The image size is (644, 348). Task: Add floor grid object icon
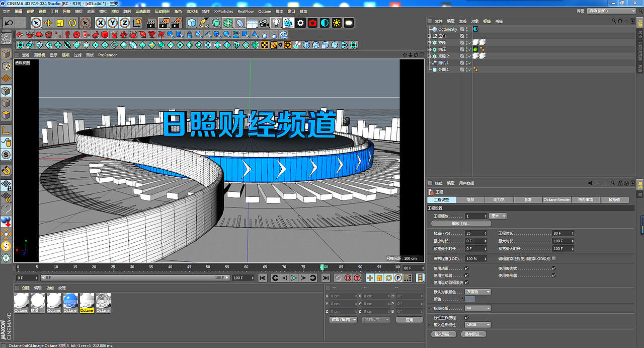coord(252,23)
